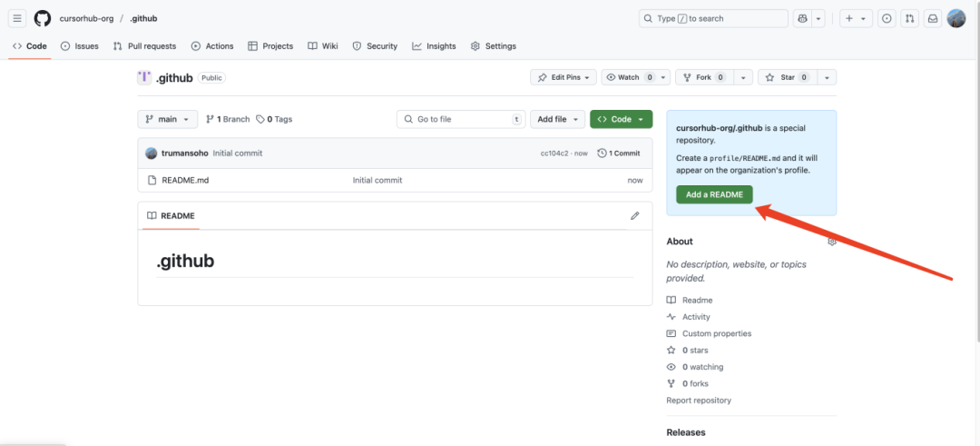Open the green Code dropdown

click(621, 119)
